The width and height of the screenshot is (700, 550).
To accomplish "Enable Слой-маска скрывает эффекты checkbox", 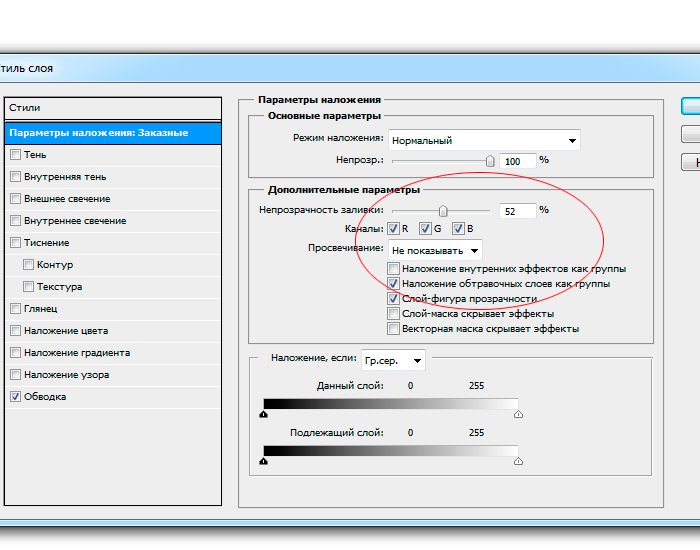I will (x=393, y=313).
